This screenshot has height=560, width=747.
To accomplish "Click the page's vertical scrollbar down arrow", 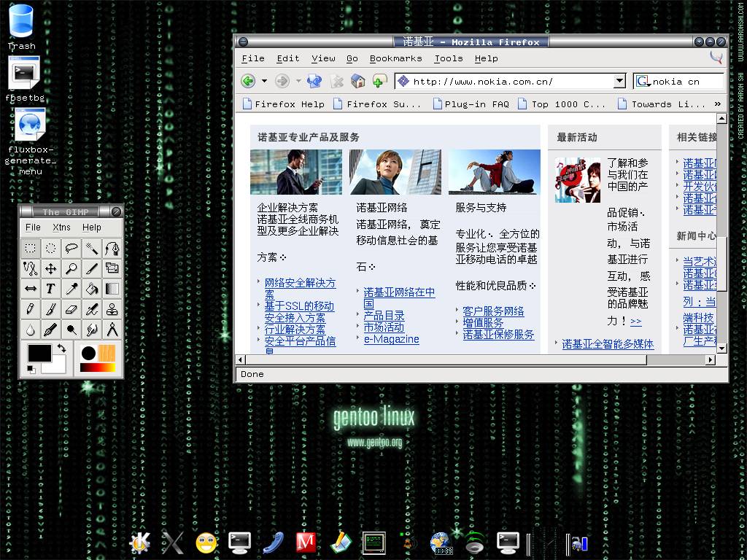I will tap(721, 348).
